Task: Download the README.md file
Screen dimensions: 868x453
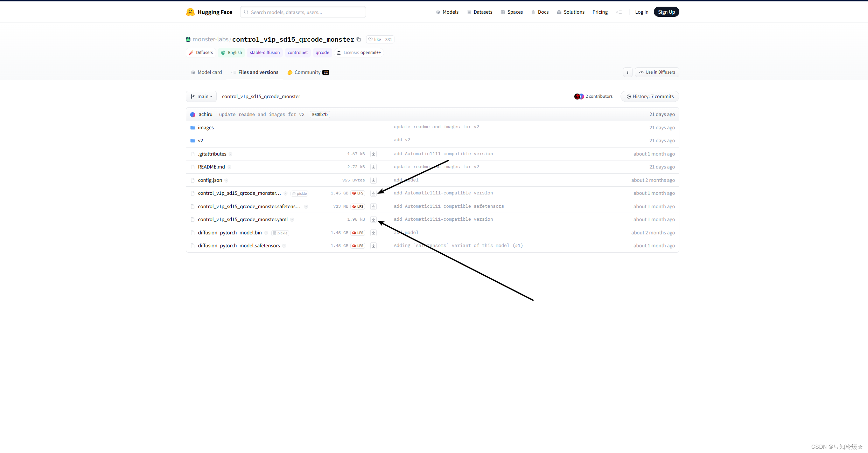Action: point(373,167)
